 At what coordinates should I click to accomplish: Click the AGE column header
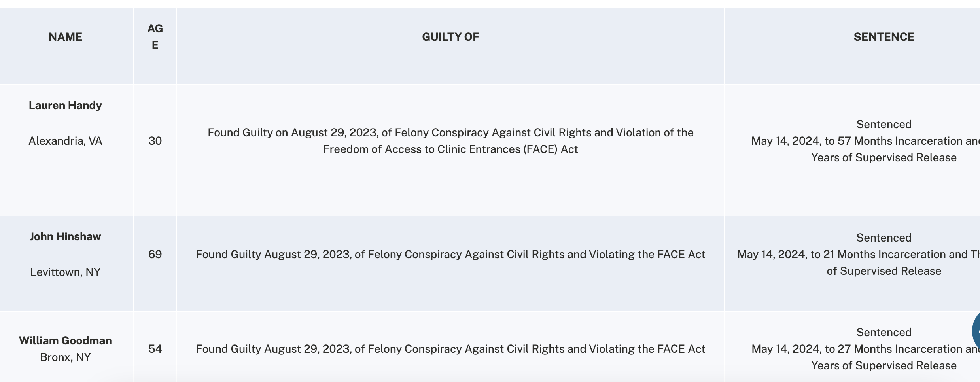[155, 37]
